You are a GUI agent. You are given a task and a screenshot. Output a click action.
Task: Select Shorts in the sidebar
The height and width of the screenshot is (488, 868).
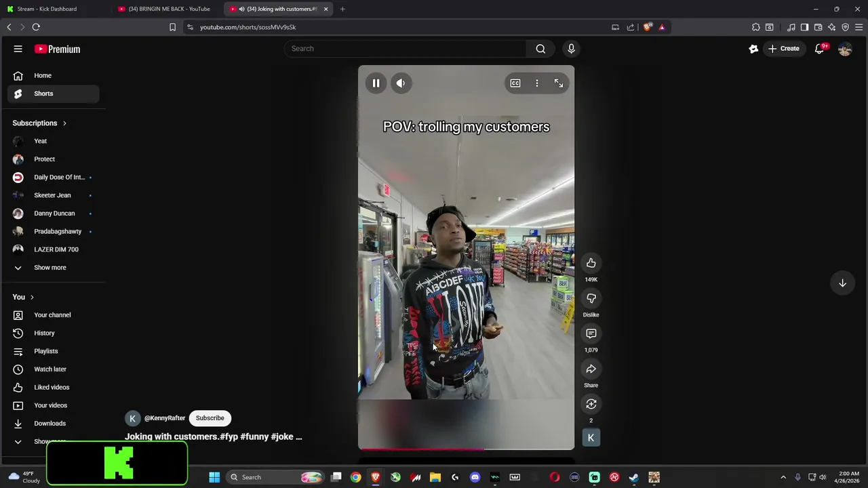54,94
